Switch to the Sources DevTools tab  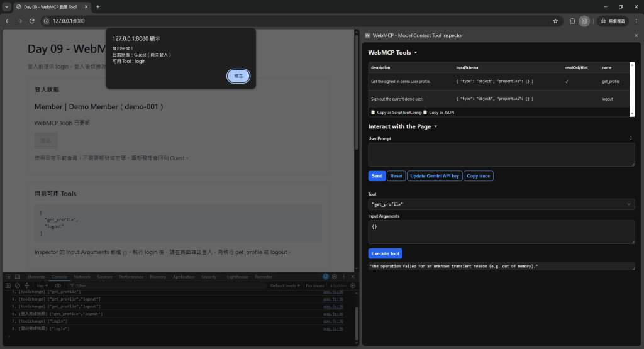coord(104,277)
